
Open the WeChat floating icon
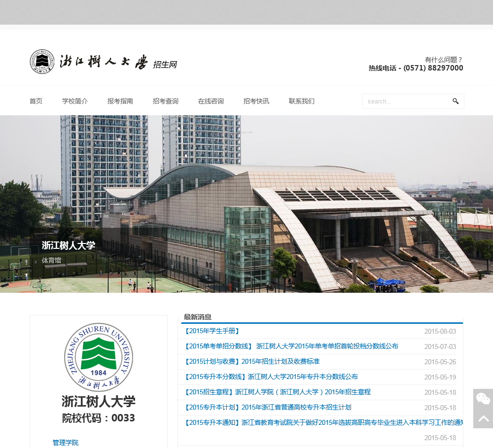[x=483, y=399]
